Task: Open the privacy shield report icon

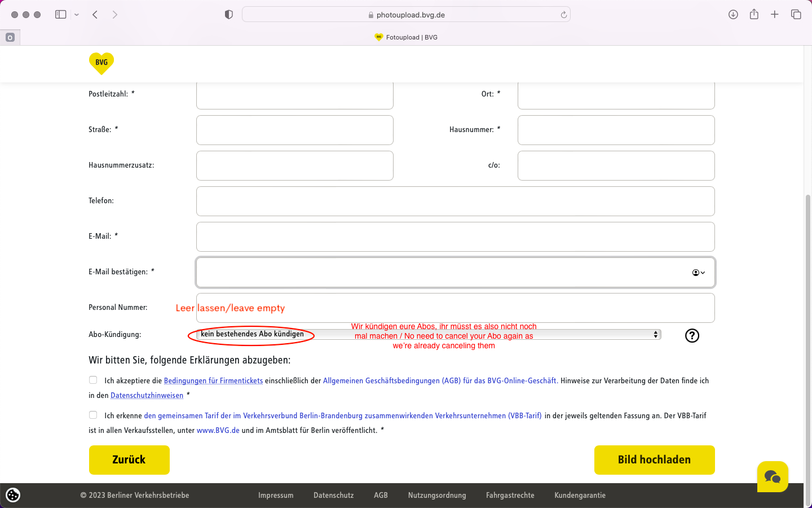Action: [x=229, y=15]
